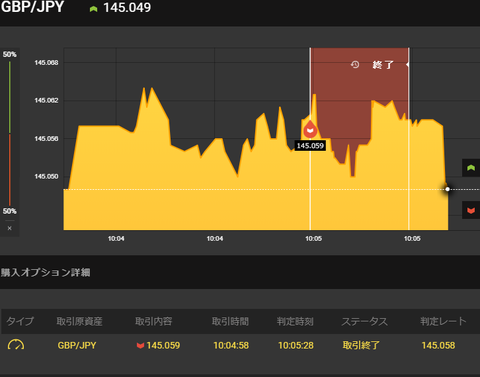Click the upper 50% sentiment label
480x377 pixels.
coord(9,54)
